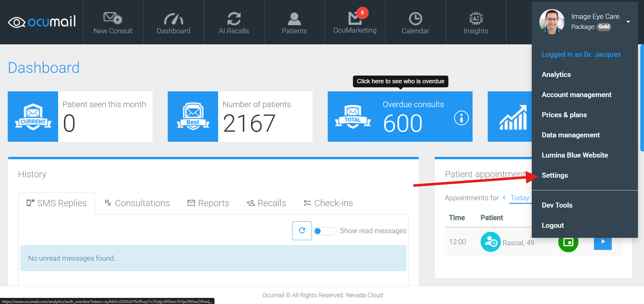The height and width of the screenshot is (304, 644).
Task: Click the History section title
Action: point(32,174)
